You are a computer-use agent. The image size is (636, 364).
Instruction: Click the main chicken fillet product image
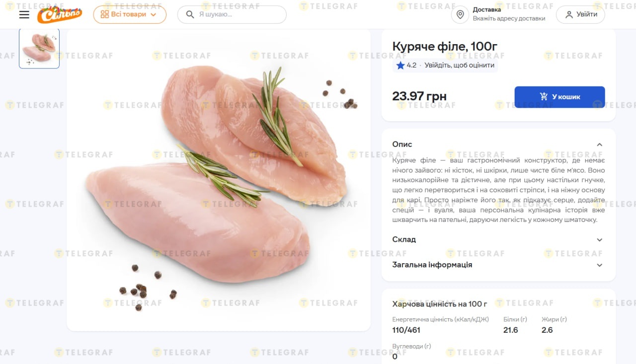(219, 179)
